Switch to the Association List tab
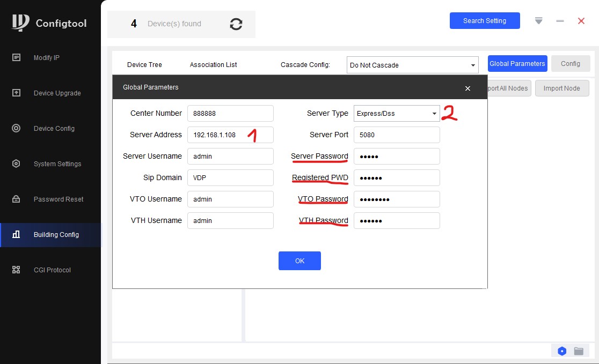The height and width of the screenshot is (364, 599). pos(213,65)
